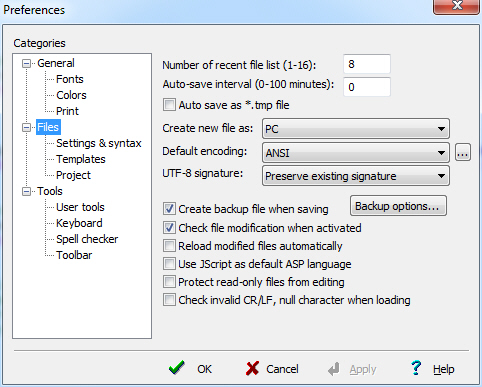Image resolution: width=482 pixels, height=387 pixels.
Task: Open the User tools category
Action: tap(80, 207)
